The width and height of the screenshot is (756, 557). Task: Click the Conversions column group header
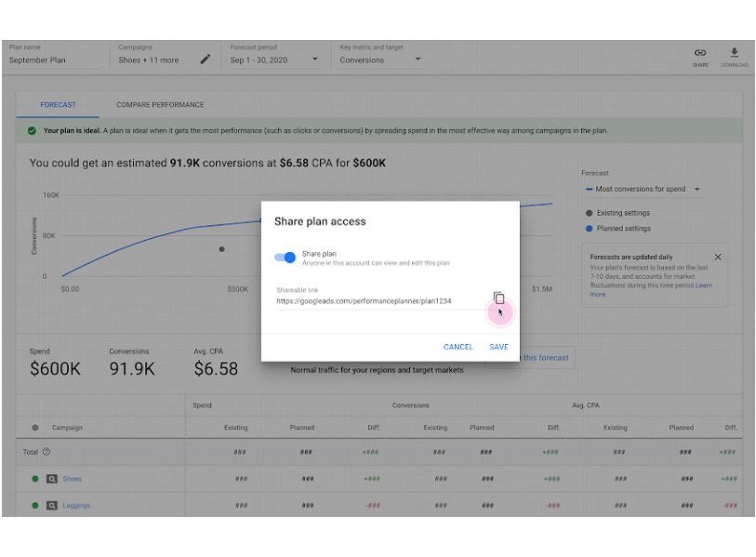click(x=410, y=405)
